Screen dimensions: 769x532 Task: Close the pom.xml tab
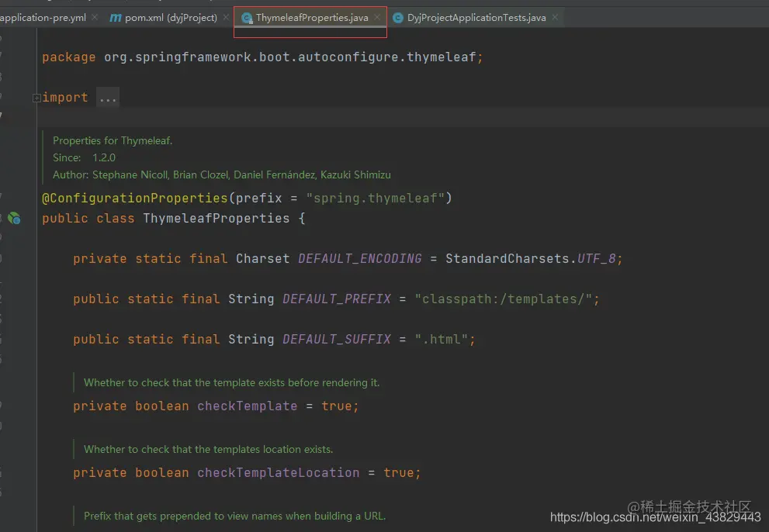[226, 17]
